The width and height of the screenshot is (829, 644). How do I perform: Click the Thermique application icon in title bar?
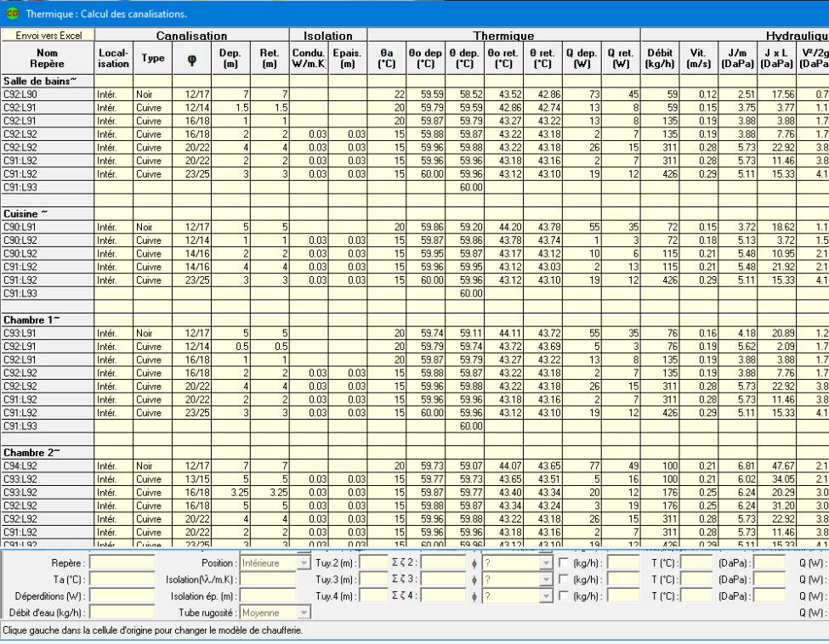coord(10,14)
